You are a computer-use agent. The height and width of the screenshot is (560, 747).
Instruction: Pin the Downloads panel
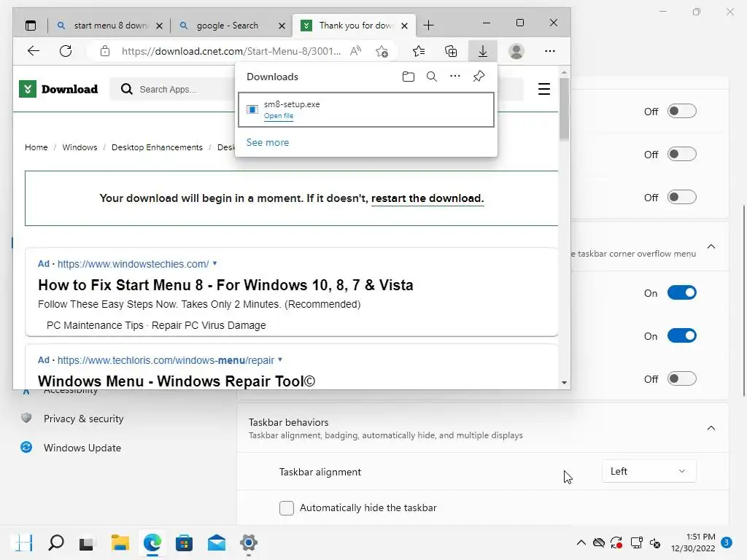point(479,76)
